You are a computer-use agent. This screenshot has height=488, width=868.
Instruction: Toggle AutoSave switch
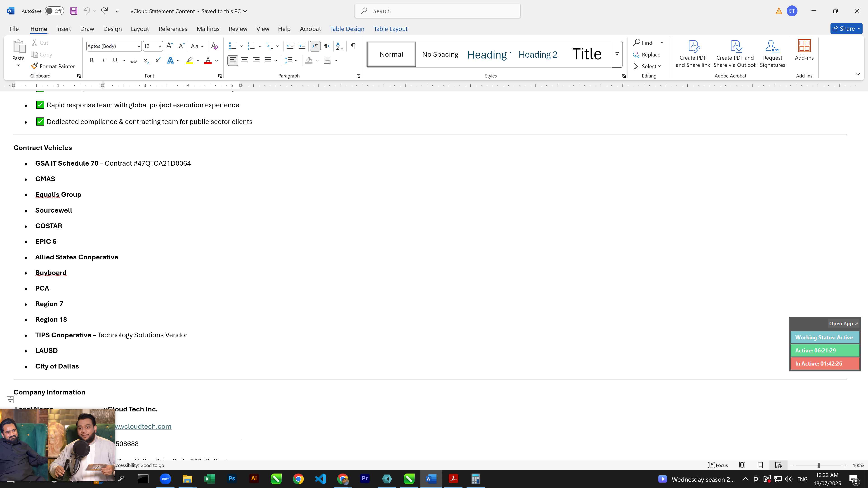point(54,11)
